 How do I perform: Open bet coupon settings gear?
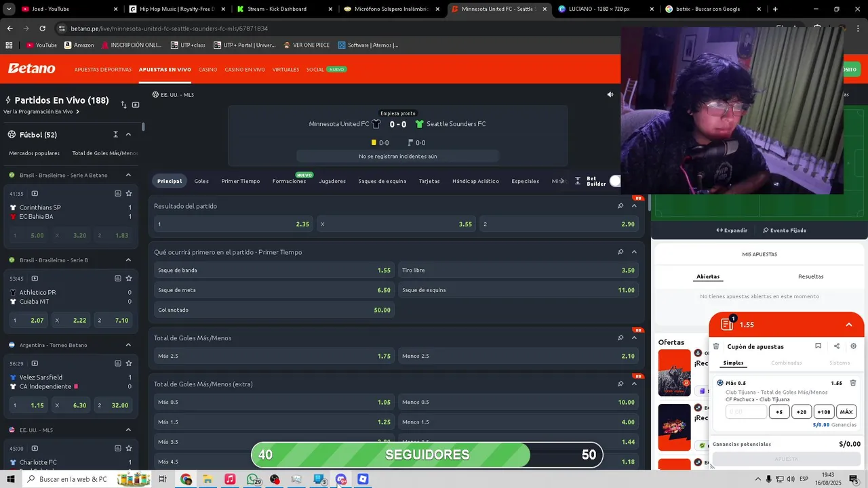pos(853,346)
